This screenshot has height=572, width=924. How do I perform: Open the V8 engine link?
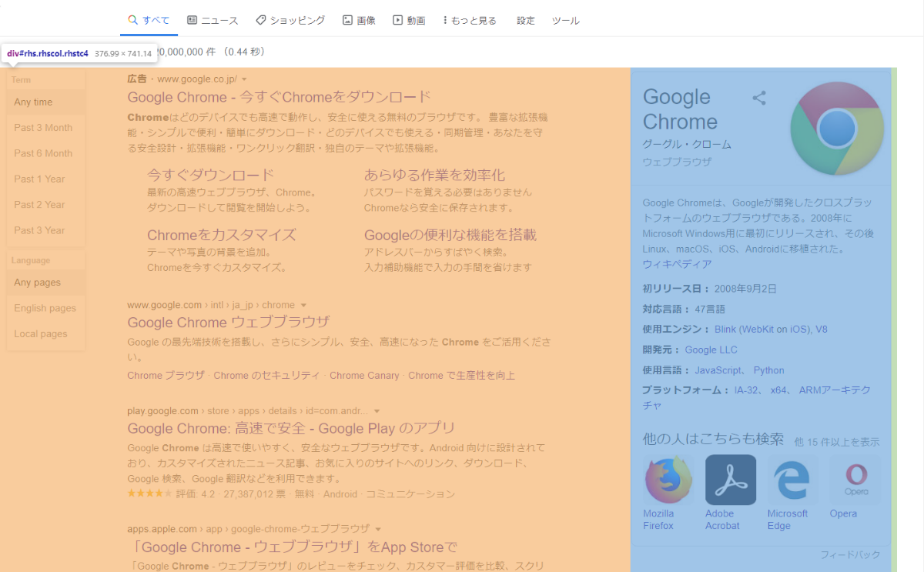[x=822, y=329]
